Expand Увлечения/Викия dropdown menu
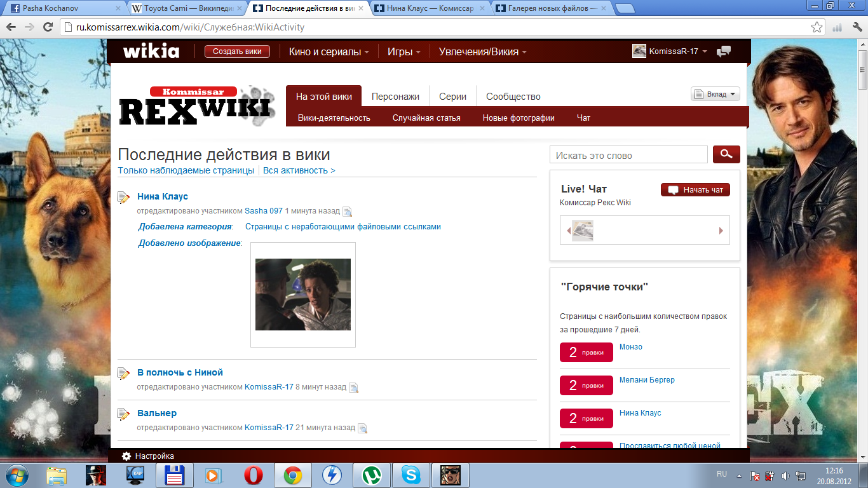 pyautogui.click(x=482, y=52)
